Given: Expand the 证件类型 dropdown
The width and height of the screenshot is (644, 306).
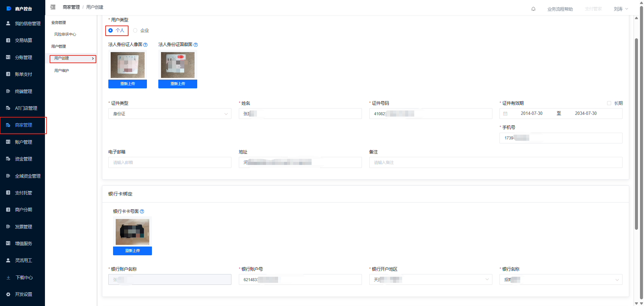Looking at the screenshot, I should pos(170,114).
